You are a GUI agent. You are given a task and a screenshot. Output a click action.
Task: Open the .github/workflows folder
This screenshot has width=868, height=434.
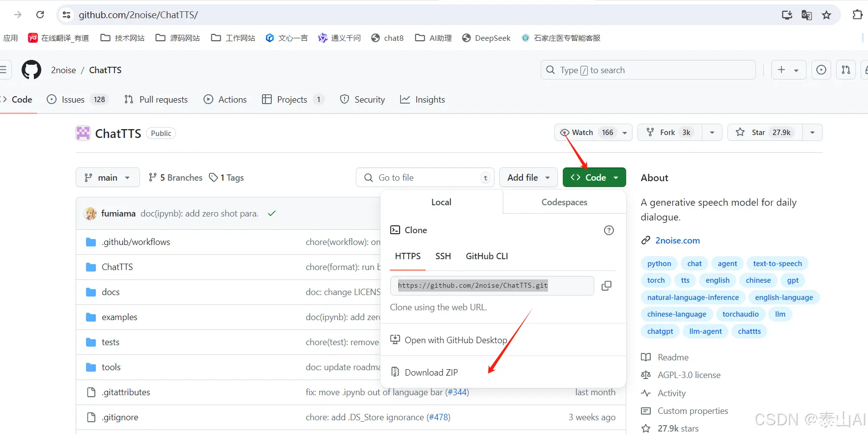pos(136,242)
